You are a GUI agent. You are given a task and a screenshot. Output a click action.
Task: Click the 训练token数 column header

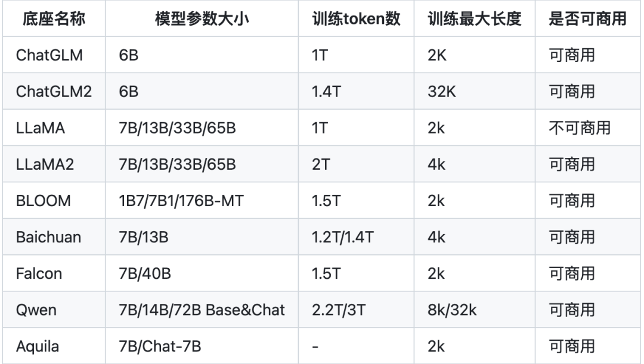[356, 19]
